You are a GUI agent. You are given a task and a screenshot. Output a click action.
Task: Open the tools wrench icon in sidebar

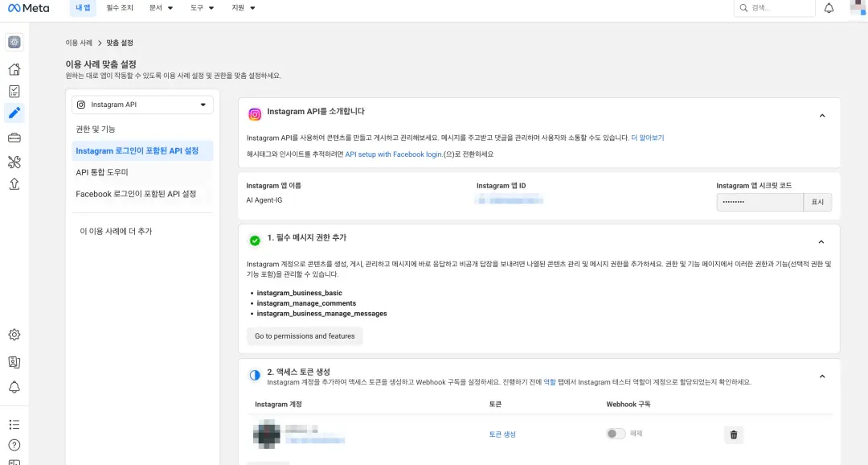click(14, 162)
